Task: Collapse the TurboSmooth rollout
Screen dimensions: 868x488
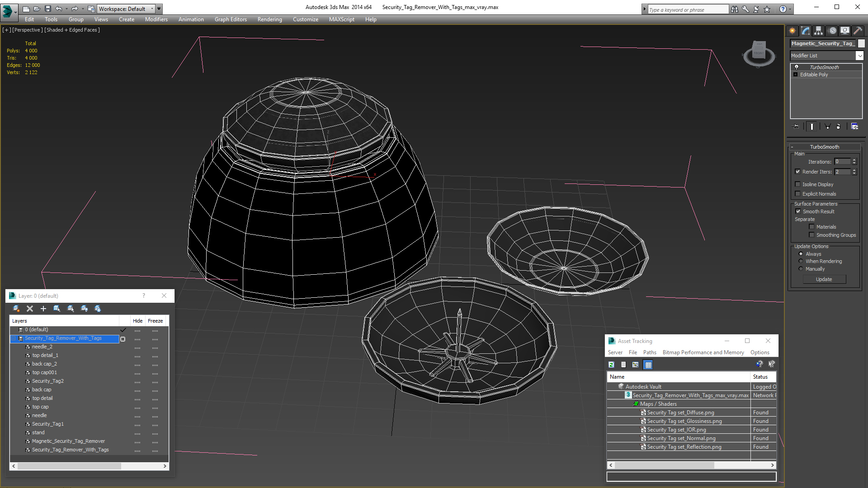Action: click(x=825, y=147)
